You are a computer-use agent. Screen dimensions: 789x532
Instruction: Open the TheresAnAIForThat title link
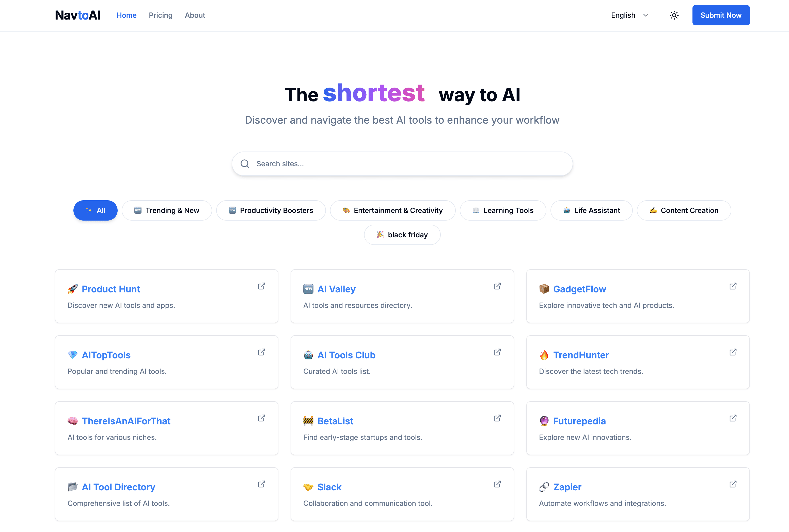tap(126, 421)
